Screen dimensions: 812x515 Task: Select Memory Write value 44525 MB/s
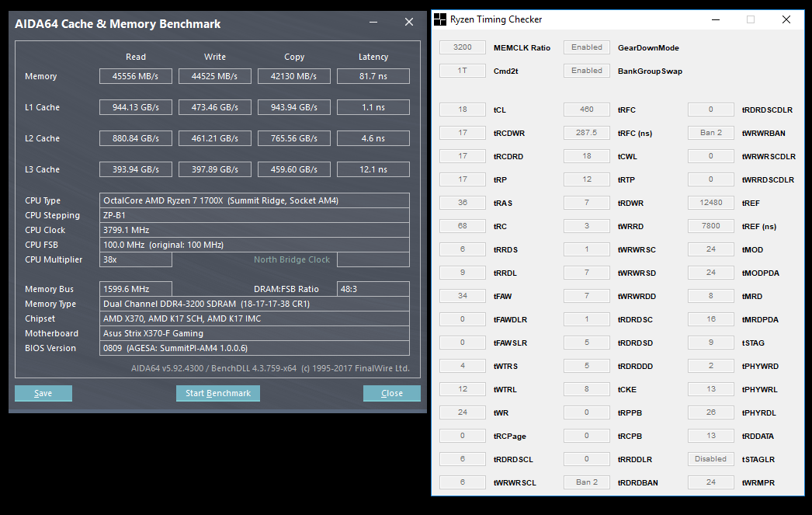pyautogui.click(x=215, y=76)
